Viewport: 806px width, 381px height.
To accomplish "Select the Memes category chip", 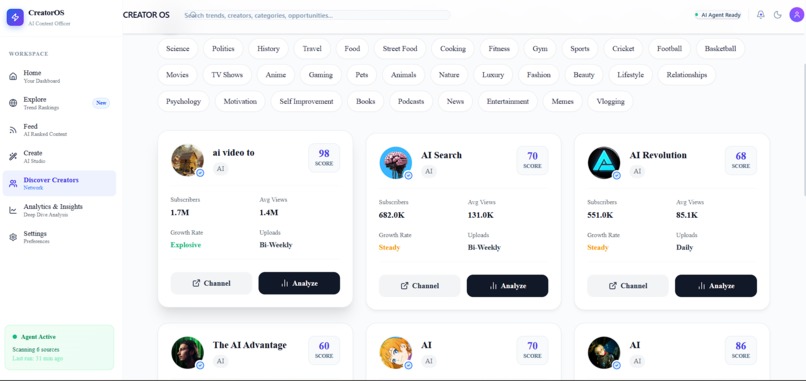I will click(x=562, y=101).
